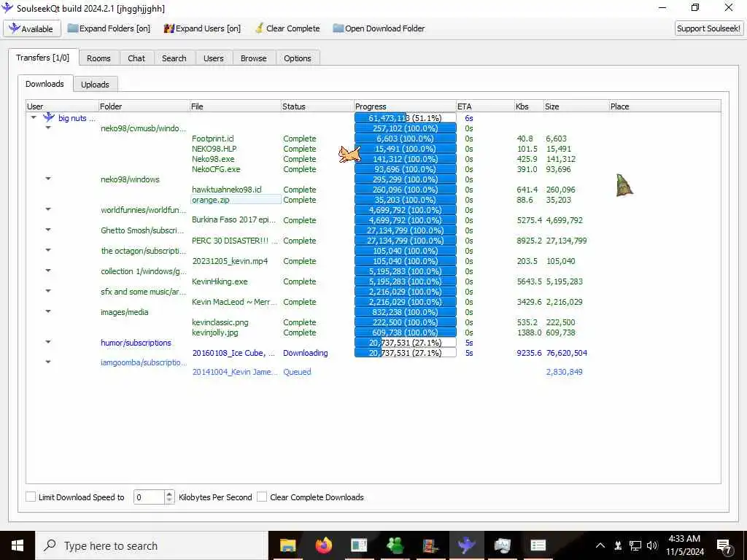Click the Available status bird icon
The image size is (747, 560).
point(15,28)
